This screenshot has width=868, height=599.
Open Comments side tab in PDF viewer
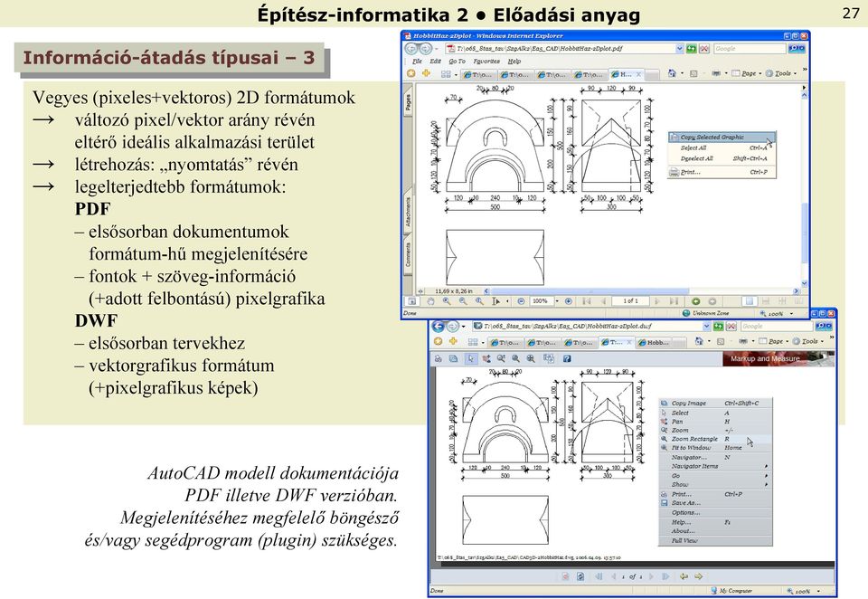pos(408,255)
